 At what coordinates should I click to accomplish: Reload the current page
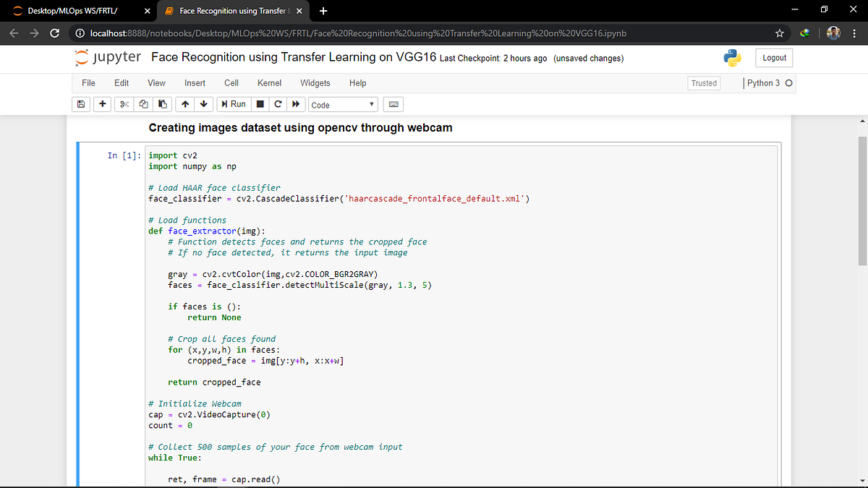tap(54, 33)
